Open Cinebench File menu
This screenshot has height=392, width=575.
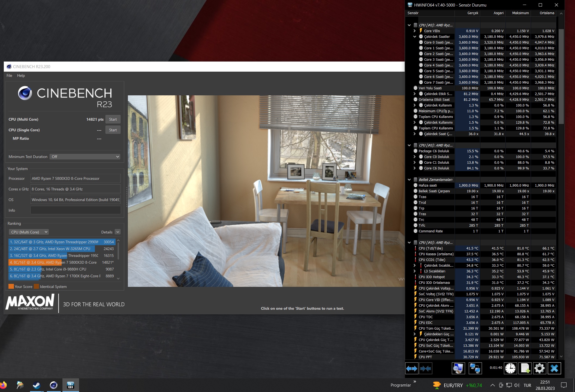pyautogui.click(x=9, y=75)
